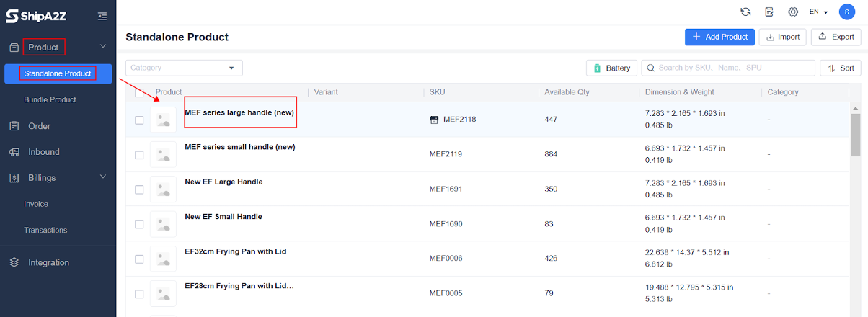Screen dimensions: 868x317
Task: Select the New EF Small Handle row checkbox
Action: pyautogui.click(x=139, y=224)
